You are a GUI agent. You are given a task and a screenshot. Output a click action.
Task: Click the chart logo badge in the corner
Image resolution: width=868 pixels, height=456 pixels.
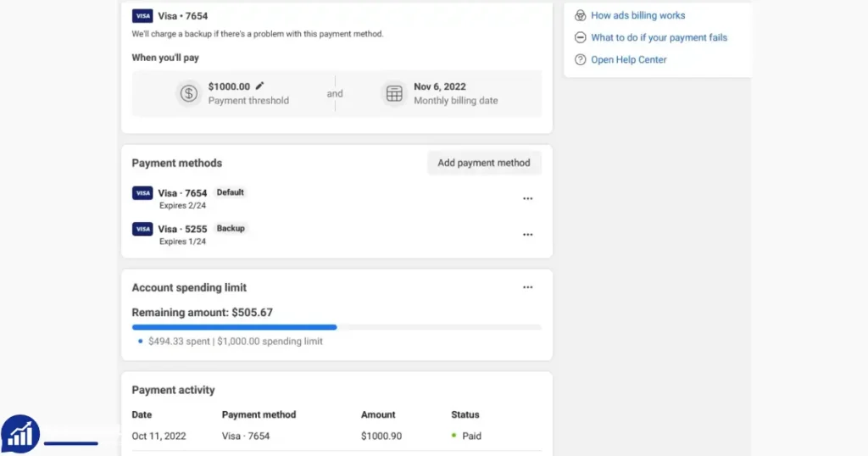[x=20, y=434]
